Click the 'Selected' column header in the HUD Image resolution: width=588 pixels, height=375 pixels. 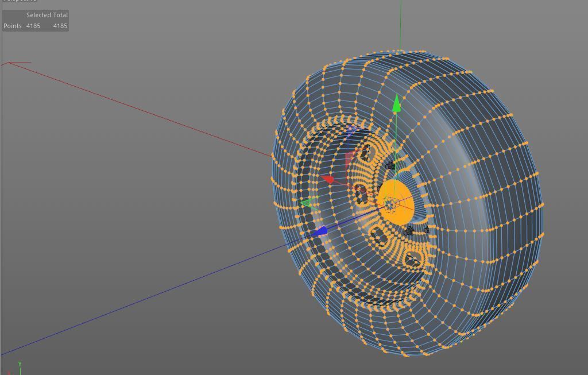[x=38, y=15]
